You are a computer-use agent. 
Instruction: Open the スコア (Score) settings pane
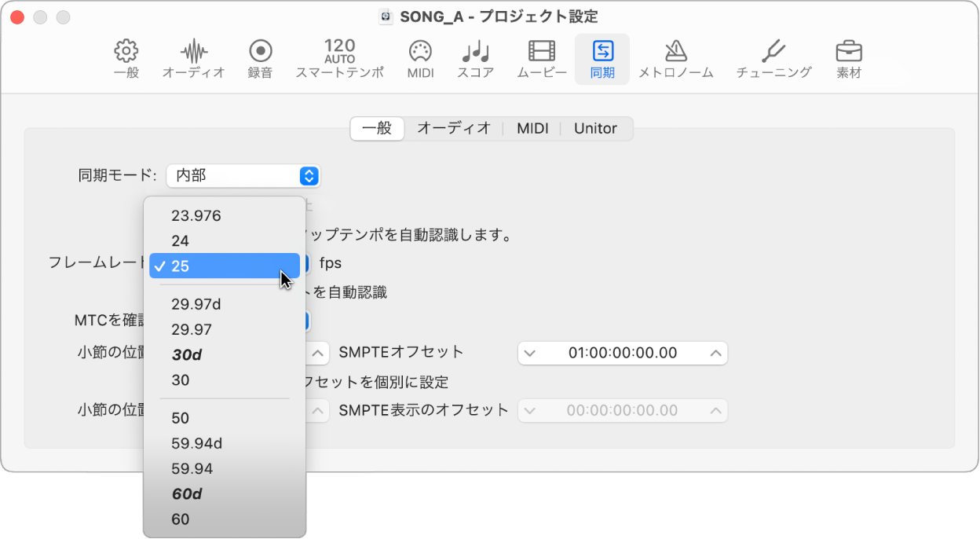coord(474,59)
